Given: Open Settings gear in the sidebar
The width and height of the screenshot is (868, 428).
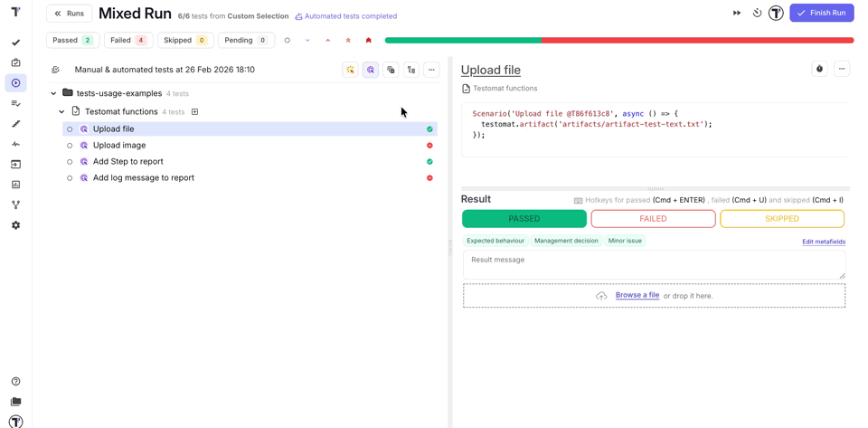Looking at the screenshot, I should point(15,225).
